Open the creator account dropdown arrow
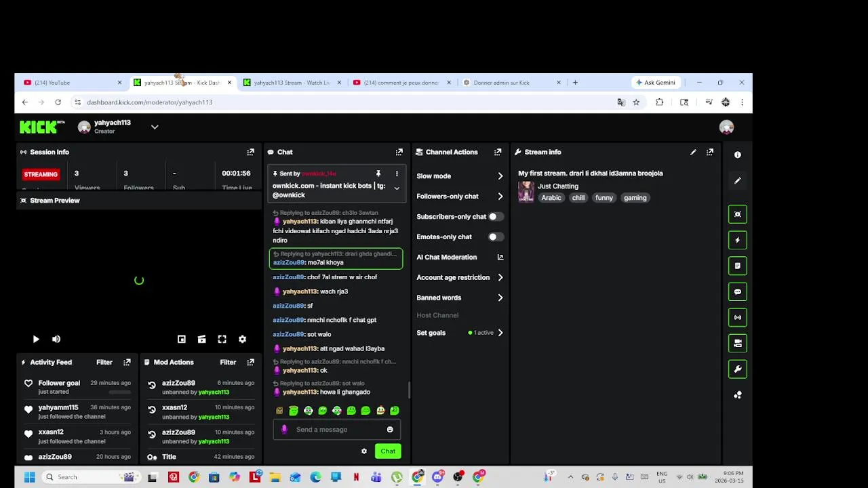868x488 pixels. 155,127
